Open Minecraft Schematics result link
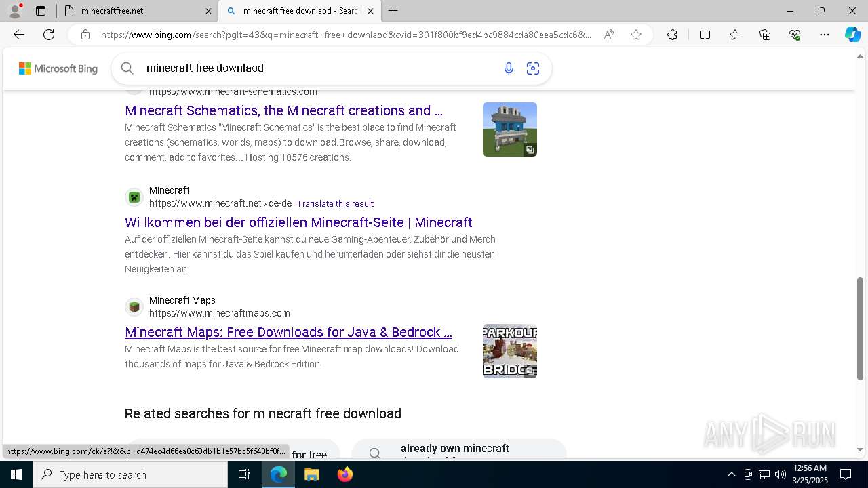The image size is (868, 488). (x=283, y=110)
